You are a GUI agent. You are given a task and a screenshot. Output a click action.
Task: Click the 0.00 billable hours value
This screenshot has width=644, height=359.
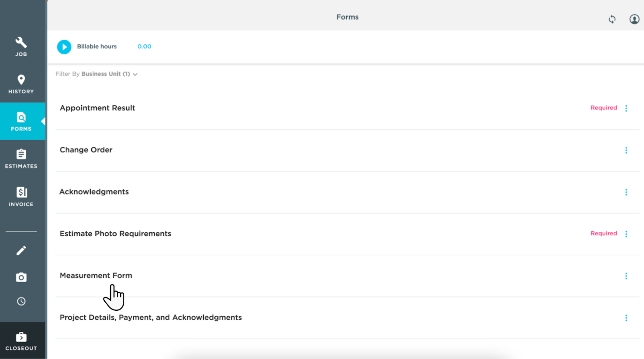click(x=144, y=46)
